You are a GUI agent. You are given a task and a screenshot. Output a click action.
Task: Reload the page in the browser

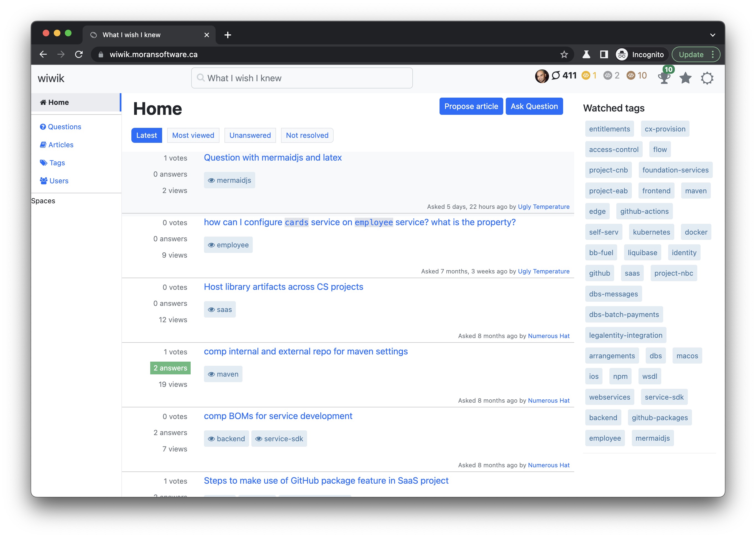coord(79,54)
